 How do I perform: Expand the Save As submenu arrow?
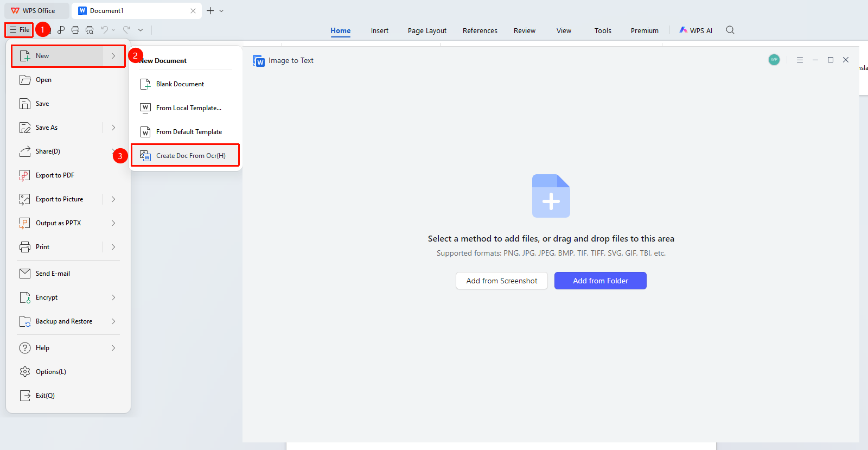pos(113,128)
